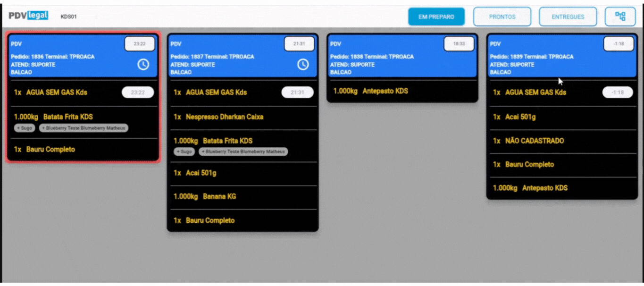Click the PDV Legal logo
The width and height of the screenshot is (644, 286).
[28, 16]
